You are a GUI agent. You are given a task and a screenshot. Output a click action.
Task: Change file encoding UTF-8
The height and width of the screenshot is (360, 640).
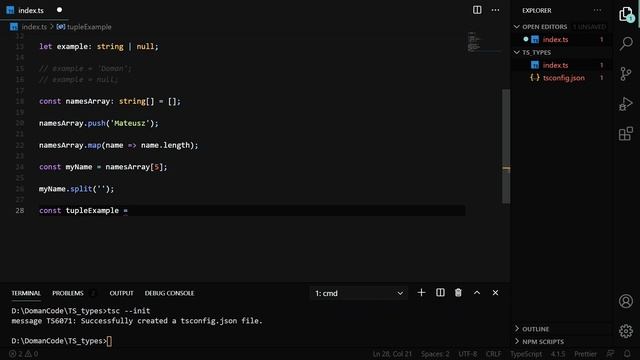pos(467,354)
